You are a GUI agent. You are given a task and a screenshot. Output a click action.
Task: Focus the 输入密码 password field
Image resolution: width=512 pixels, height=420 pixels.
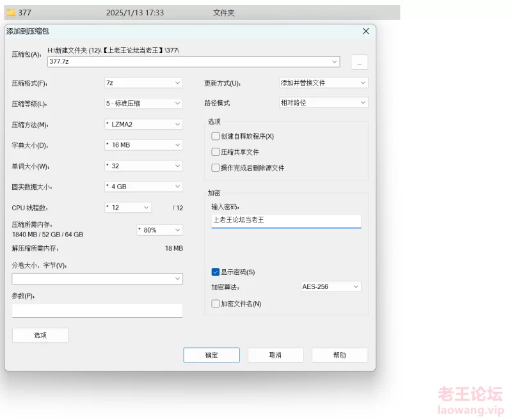[x=286, y=221]
